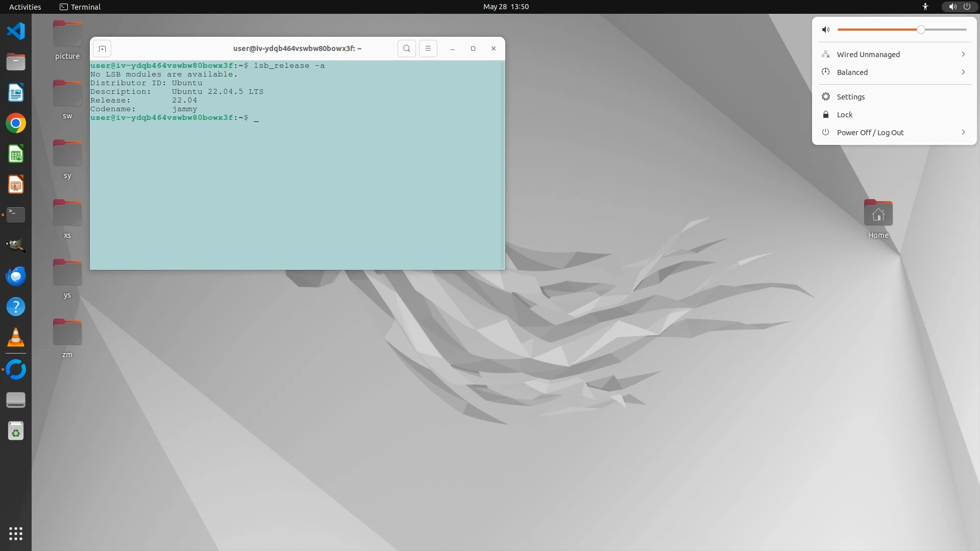Image resolution: width=980 pixels, height=551 pixels.
Task: Mute sound via volume speaker icon
Action: (826, 30)
